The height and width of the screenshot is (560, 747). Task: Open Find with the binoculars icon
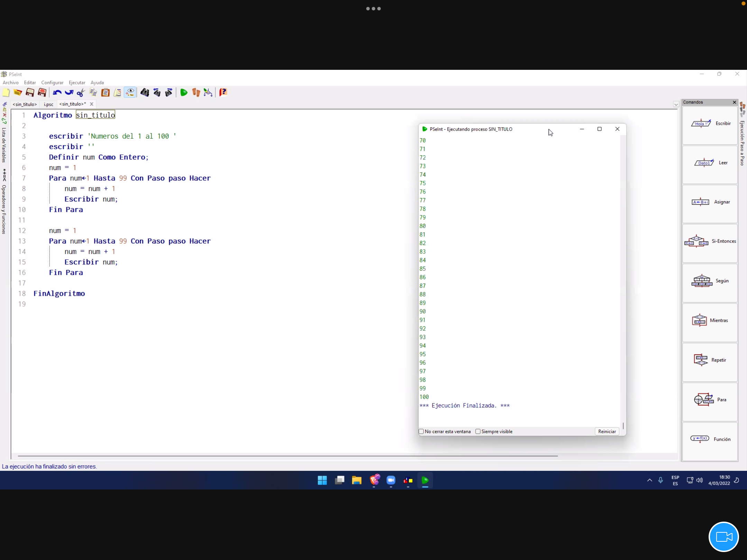145,92
